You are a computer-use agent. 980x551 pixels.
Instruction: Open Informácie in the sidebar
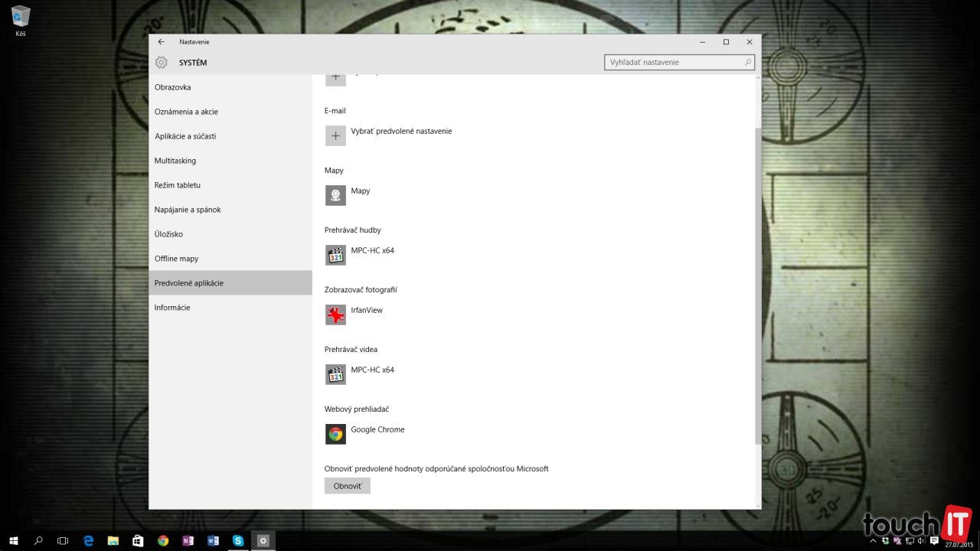172,308
